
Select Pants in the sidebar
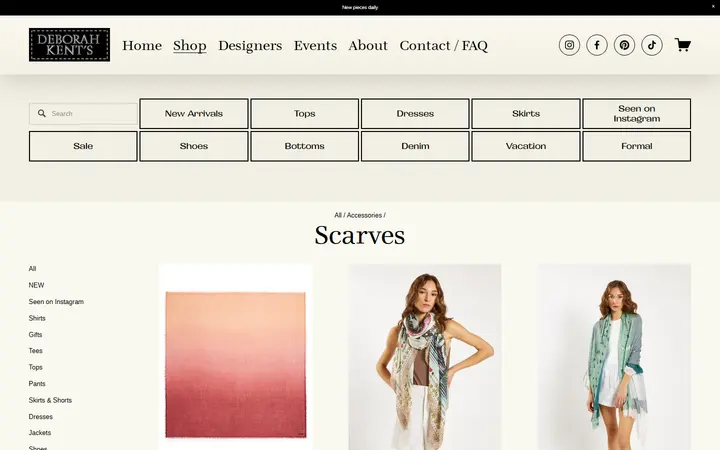(37, 384)
